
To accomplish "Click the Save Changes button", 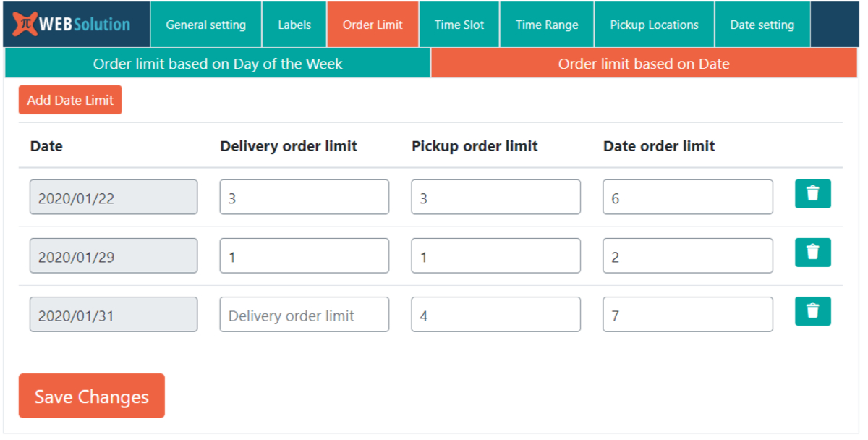I will pos(92,396).
